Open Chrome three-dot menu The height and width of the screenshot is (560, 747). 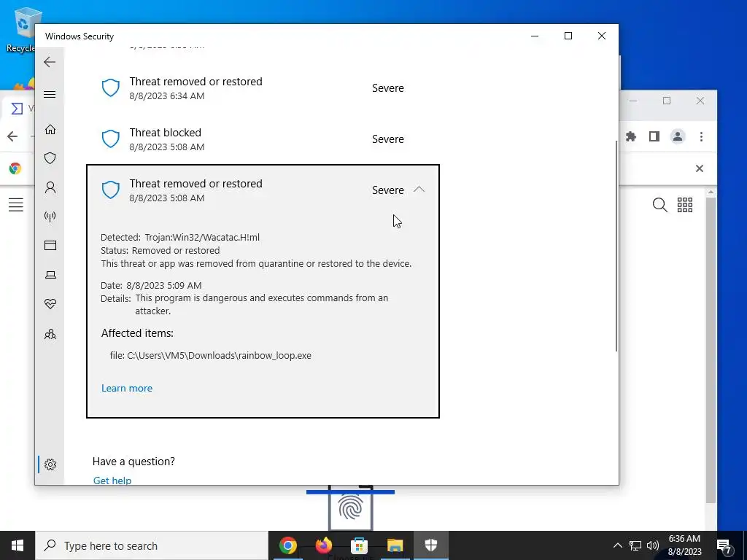click(701, 136)
